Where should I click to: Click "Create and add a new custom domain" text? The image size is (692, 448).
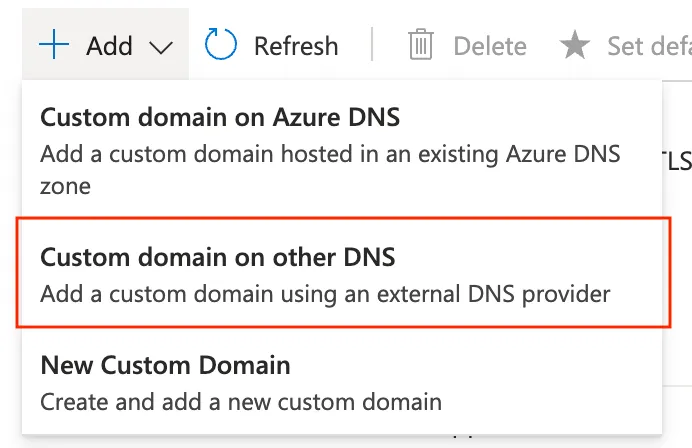(241, 402)
